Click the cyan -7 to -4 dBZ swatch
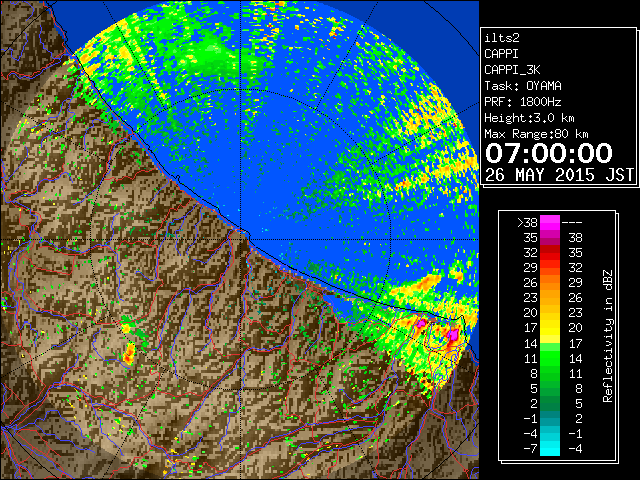Screen dimensions: 640x480 click(550, 448)
